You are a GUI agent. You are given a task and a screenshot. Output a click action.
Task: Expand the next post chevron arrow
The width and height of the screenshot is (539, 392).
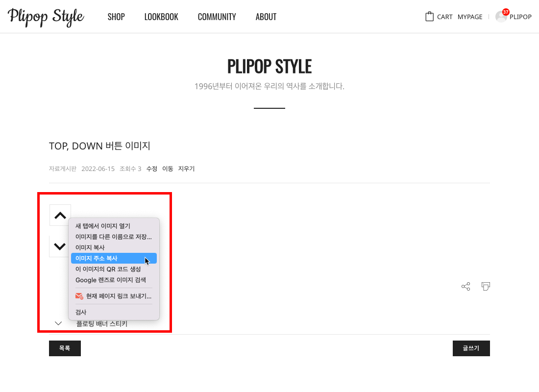pyautogui.click(x=58, y=323)
